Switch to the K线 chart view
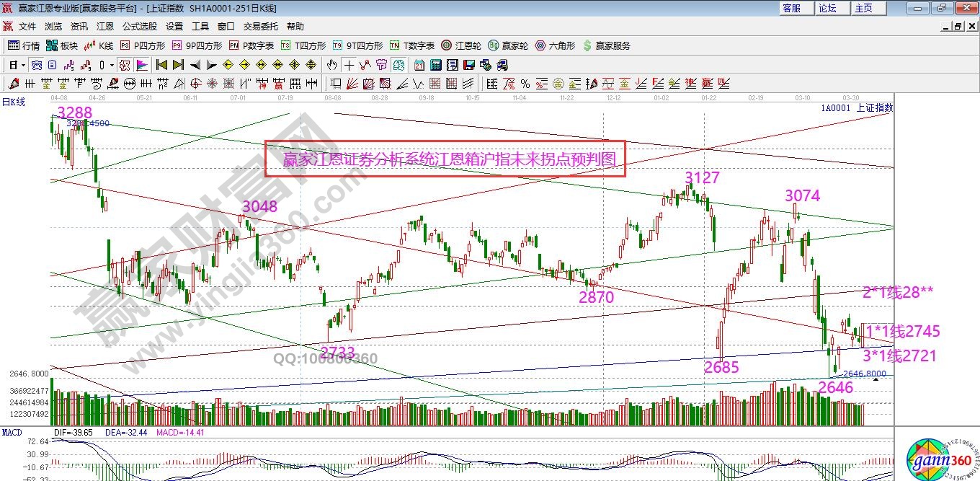The image size is (980, 481). point(99,45)
